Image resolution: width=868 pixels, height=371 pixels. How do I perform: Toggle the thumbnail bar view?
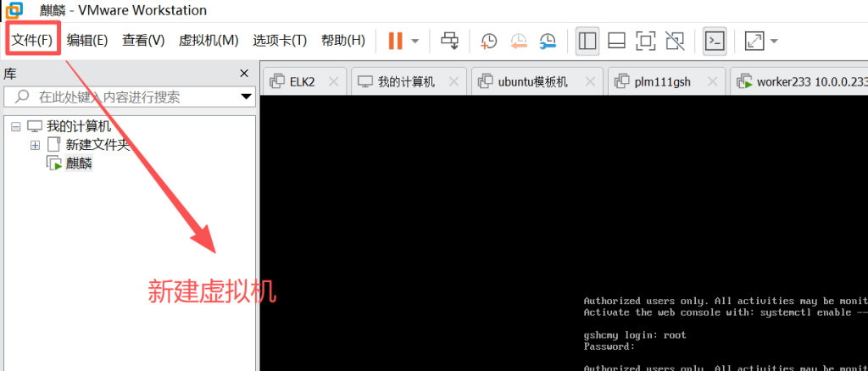616,41
